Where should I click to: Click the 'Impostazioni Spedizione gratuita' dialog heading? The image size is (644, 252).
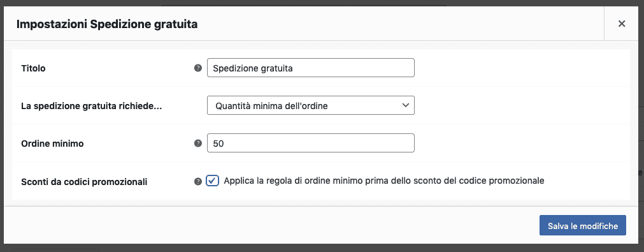pos(107,24)
